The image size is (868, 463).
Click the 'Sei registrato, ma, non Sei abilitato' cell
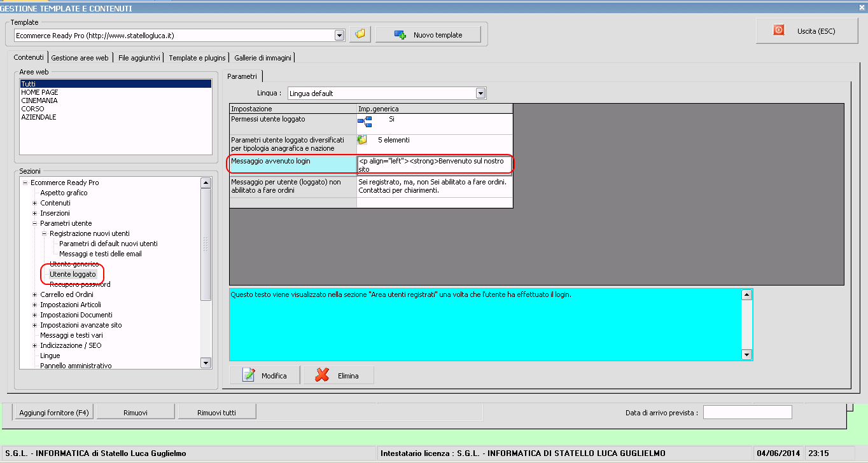(435, 186)
